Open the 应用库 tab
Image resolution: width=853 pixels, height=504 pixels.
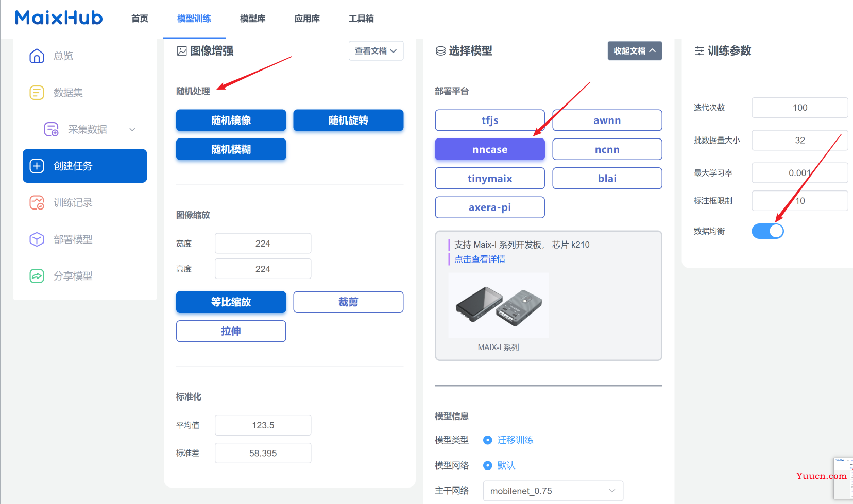pyautogui.click(x=307, y=19)
